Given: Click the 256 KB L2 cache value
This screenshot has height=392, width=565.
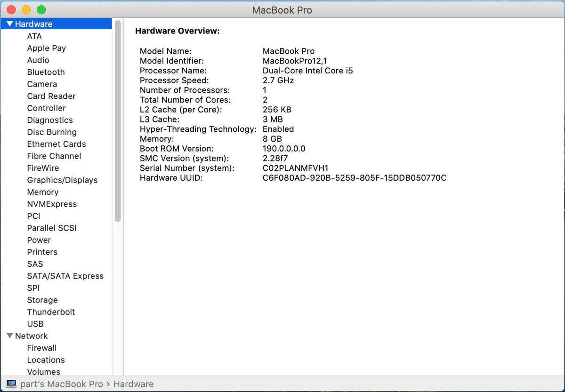Looking at the screenshot, I should (x=277, y=110).
